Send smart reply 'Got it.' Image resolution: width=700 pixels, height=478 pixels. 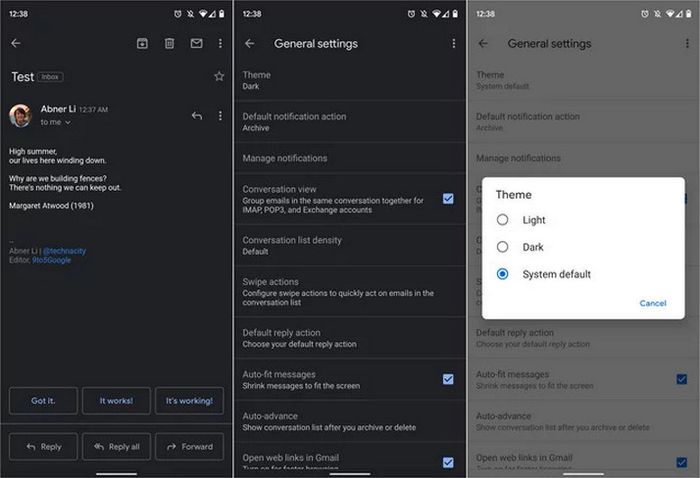[43, 401]
